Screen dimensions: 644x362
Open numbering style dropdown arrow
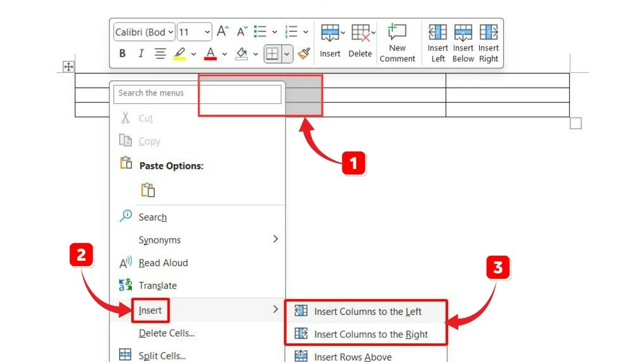click(305, 32)
